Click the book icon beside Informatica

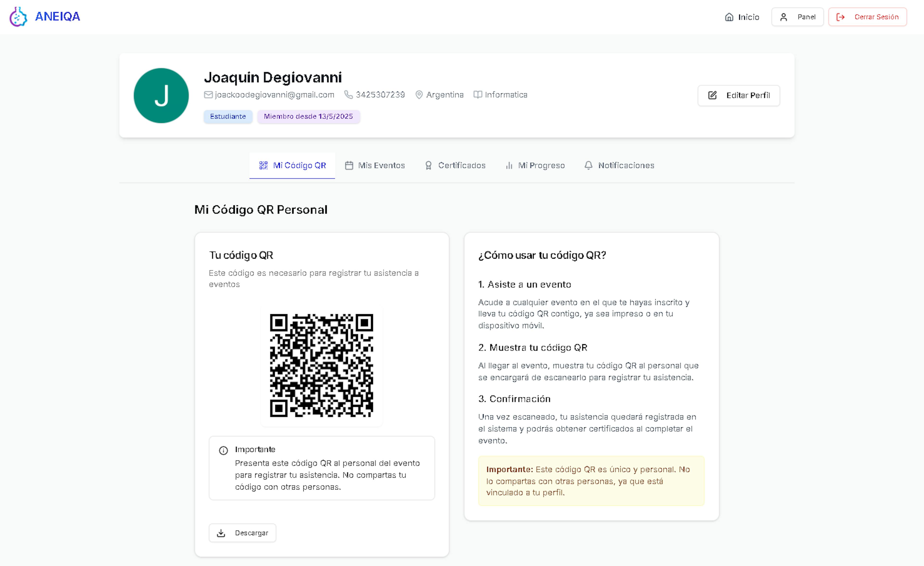coord(477,95)
